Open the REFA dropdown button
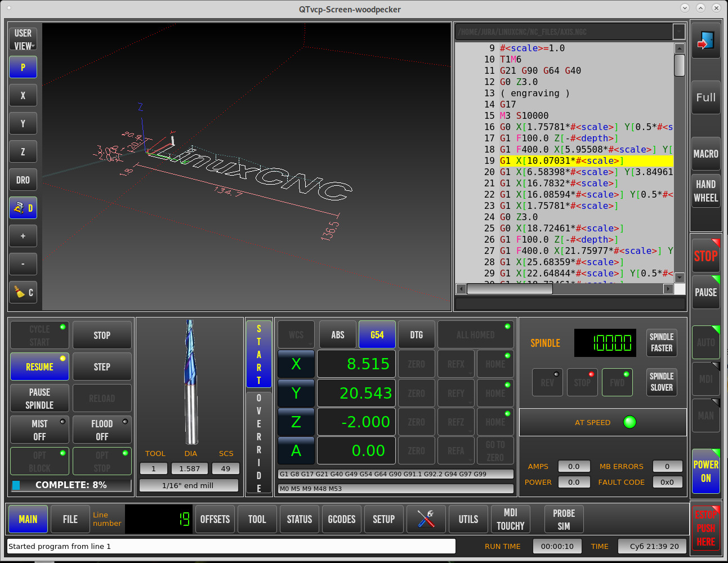Image resolution: width=728 pixels, height=563 pixels. click(456, 450)
